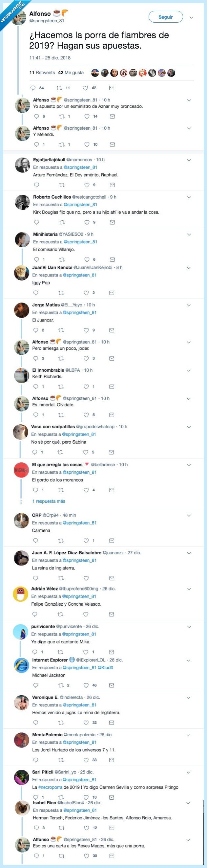Retweet the main porra de fiambres tweet
This screenshot has width=207, height=868.
pos(59,88)
